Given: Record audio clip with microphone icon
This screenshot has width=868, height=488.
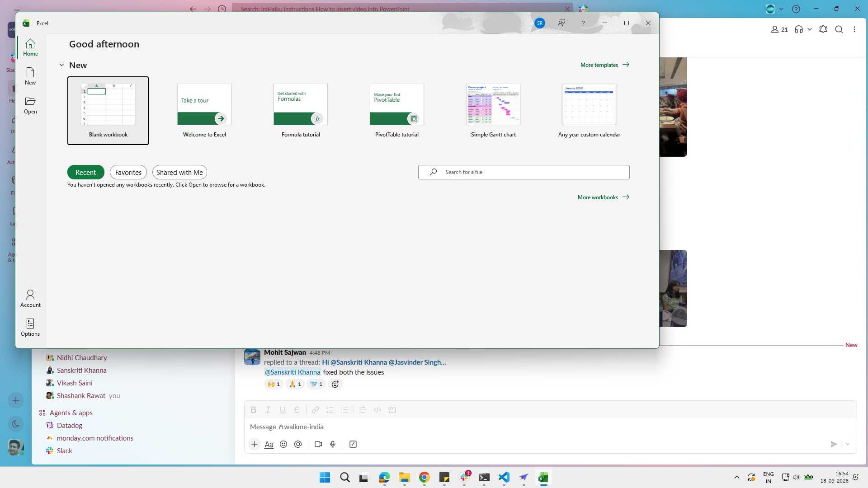Looking at the screenshot, I should 333,444.
